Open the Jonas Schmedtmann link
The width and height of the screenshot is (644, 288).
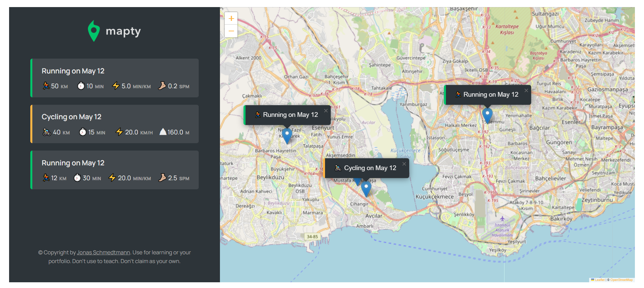(103, 252)
